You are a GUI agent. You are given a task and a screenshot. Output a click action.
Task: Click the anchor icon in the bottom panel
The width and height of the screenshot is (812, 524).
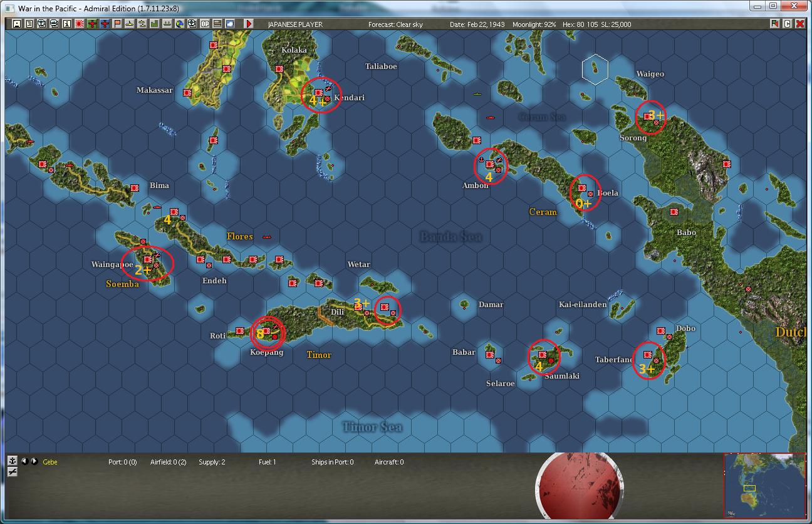[12, 461]
